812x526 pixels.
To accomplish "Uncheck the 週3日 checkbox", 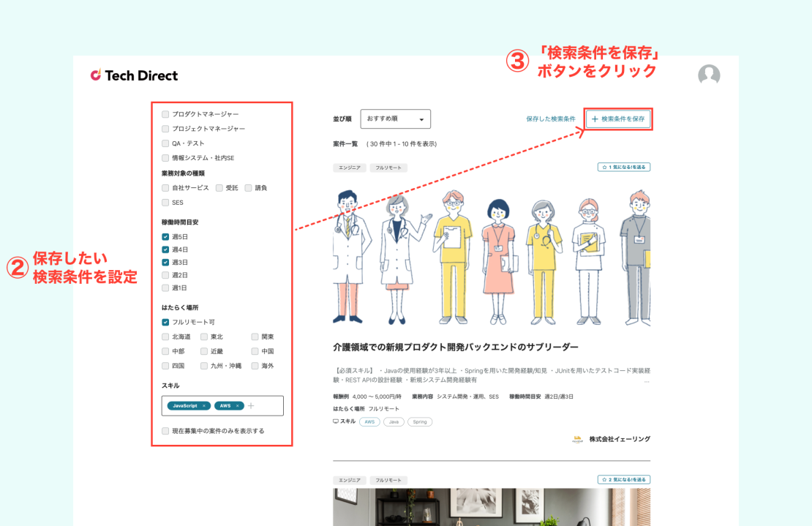I will [165, 263].
